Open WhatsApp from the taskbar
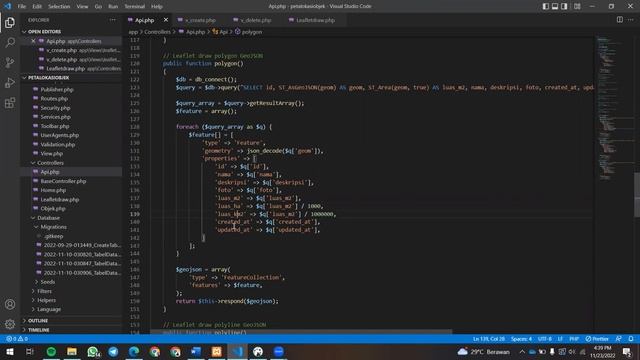 (x=93, y=351)
